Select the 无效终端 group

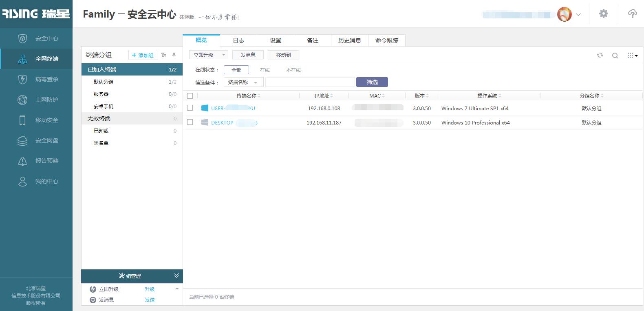click(132, 118)
